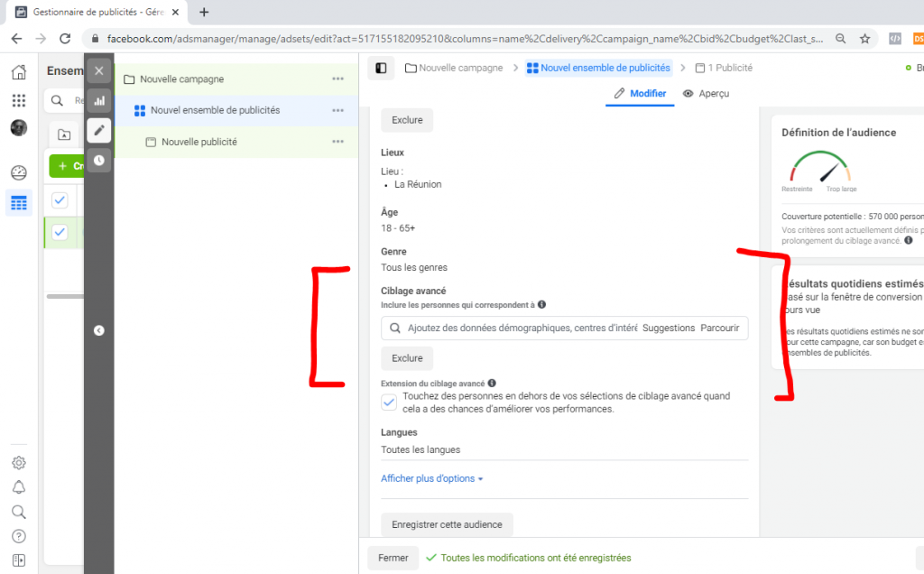Viewport: 924px width, 574px height.
Task: Open the clock history icon in sidebar
Action: 99,161
